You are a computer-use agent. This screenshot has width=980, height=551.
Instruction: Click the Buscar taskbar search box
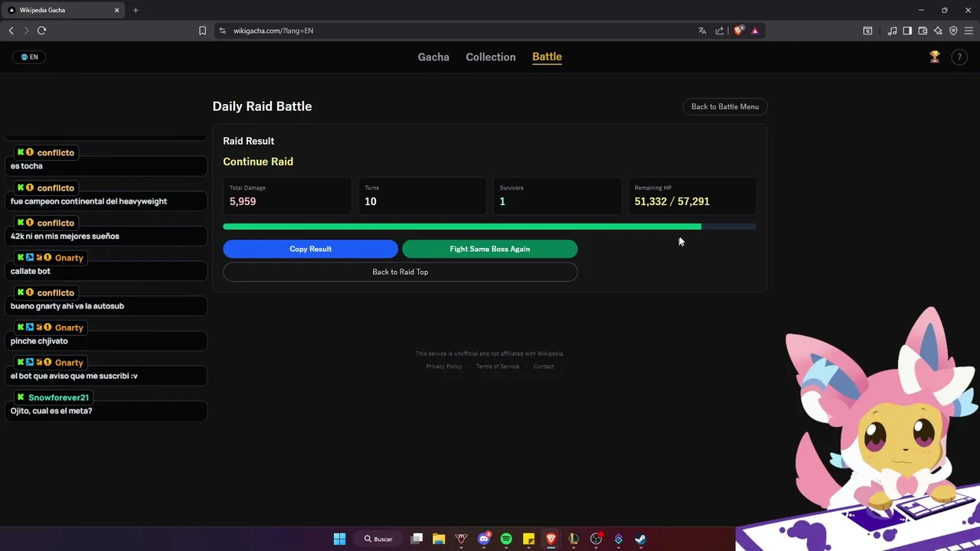point(379,539)
